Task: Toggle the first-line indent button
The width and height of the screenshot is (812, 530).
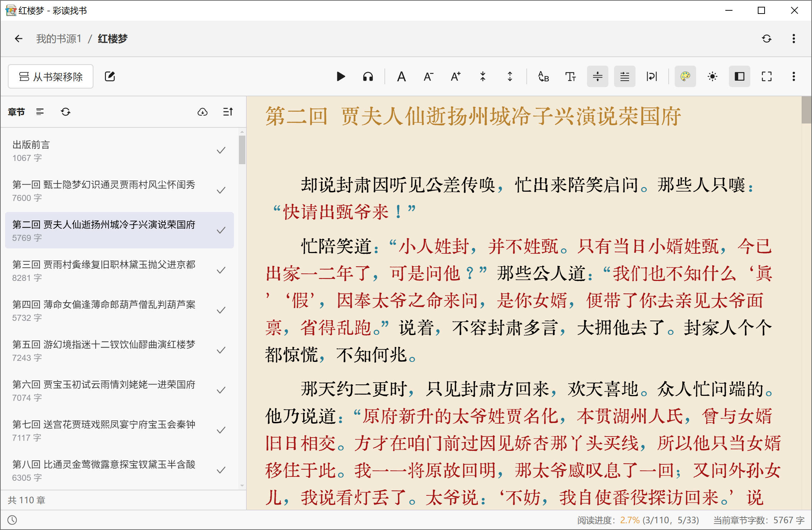Action: coord(624,76)
